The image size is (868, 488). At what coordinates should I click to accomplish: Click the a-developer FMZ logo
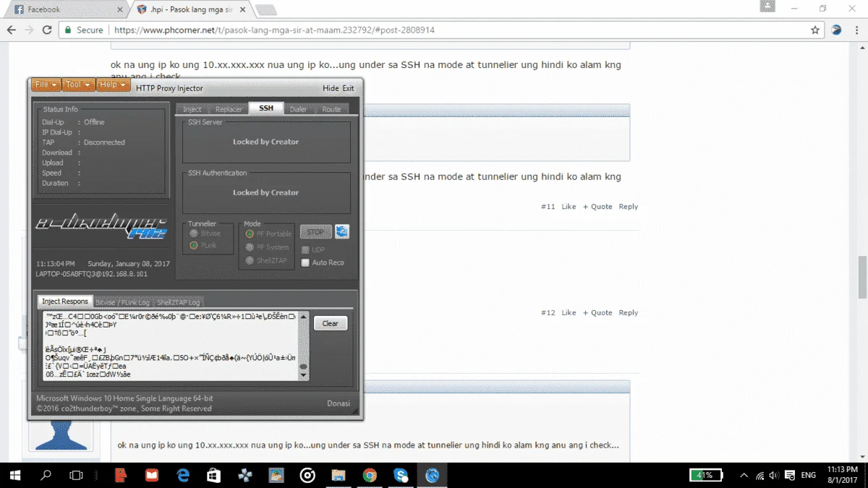point(101,227)
